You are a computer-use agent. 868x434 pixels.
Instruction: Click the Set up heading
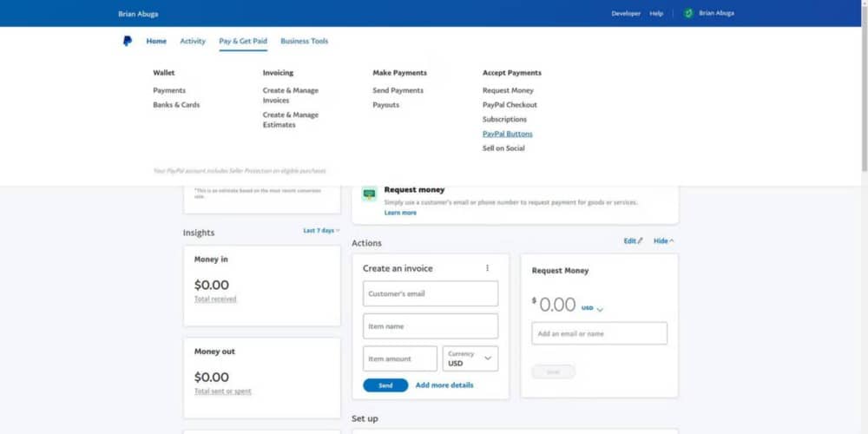(365, 418)
